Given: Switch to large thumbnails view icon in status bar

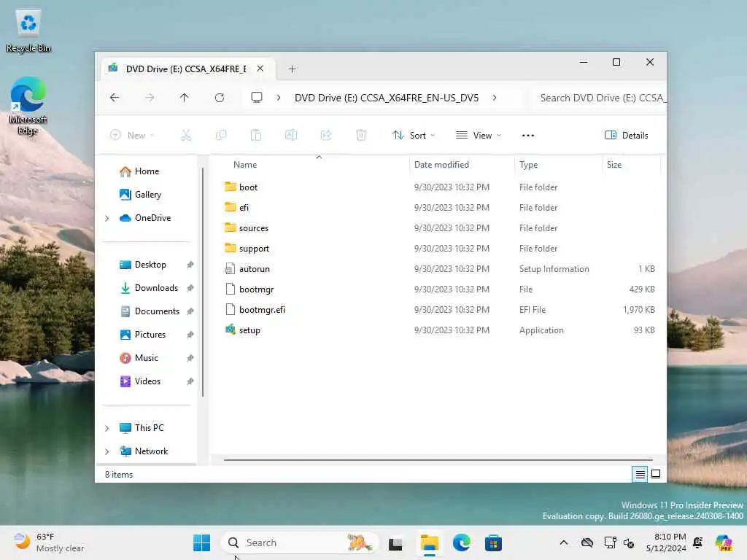Looking at the screenshot, I should [656, 474].
